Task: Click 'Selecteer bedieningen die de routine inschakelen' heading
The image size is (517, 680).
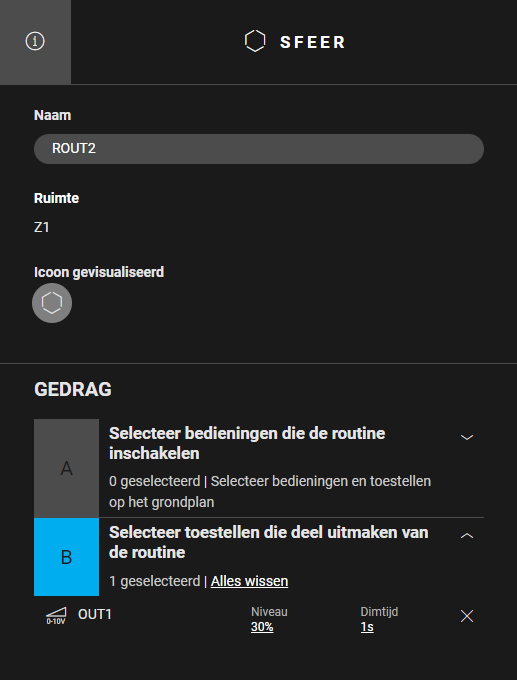Action: 247,443
